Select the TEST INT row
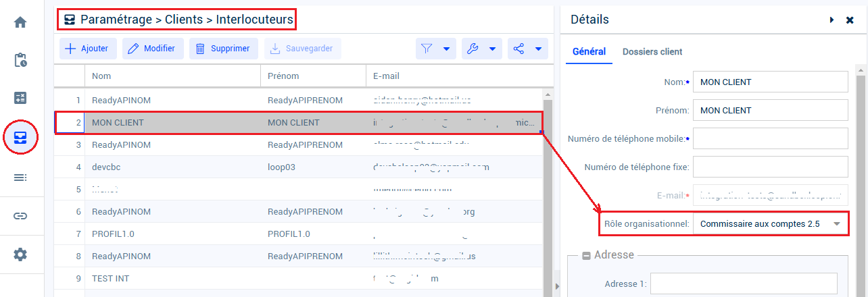The width and height of the screenshot is (868, 297). click(x=299, y=278)
